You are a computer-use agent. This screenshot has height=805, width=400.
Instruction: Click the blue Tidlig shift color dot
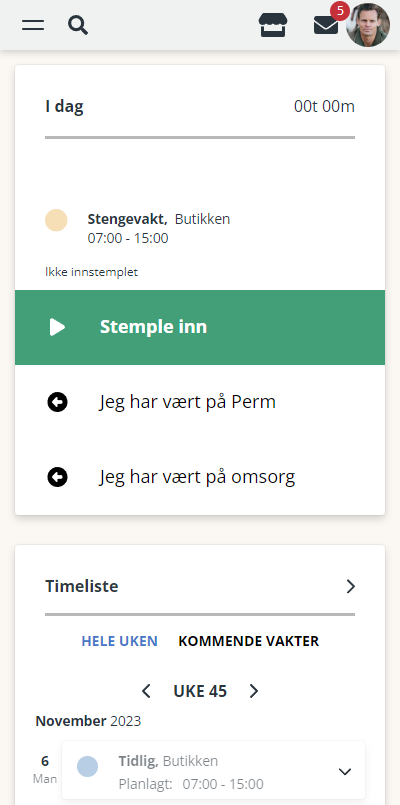pos(87,766)
